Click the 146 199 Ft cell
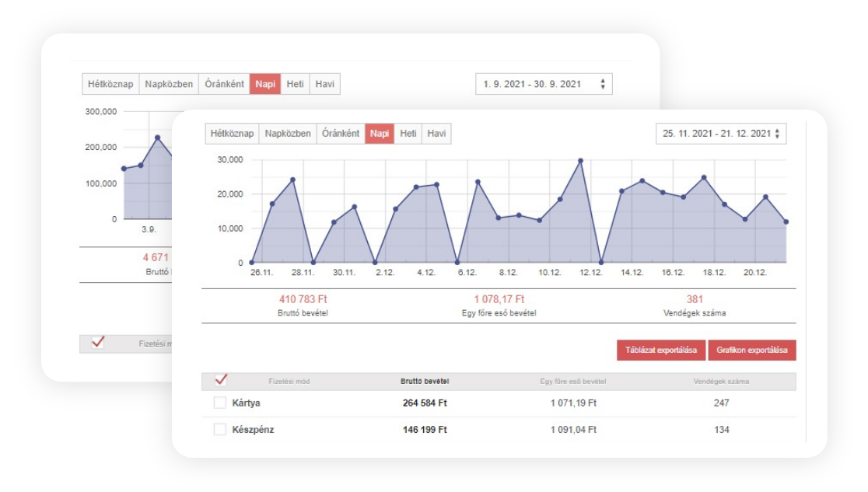This screenshot has width=868, height=492. [x=425, y=430]
